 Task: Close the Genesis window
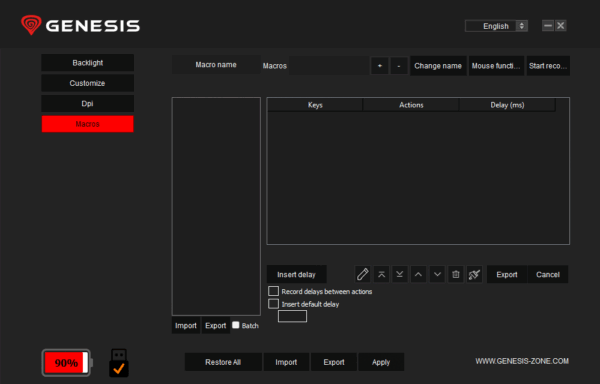point(561,26)
